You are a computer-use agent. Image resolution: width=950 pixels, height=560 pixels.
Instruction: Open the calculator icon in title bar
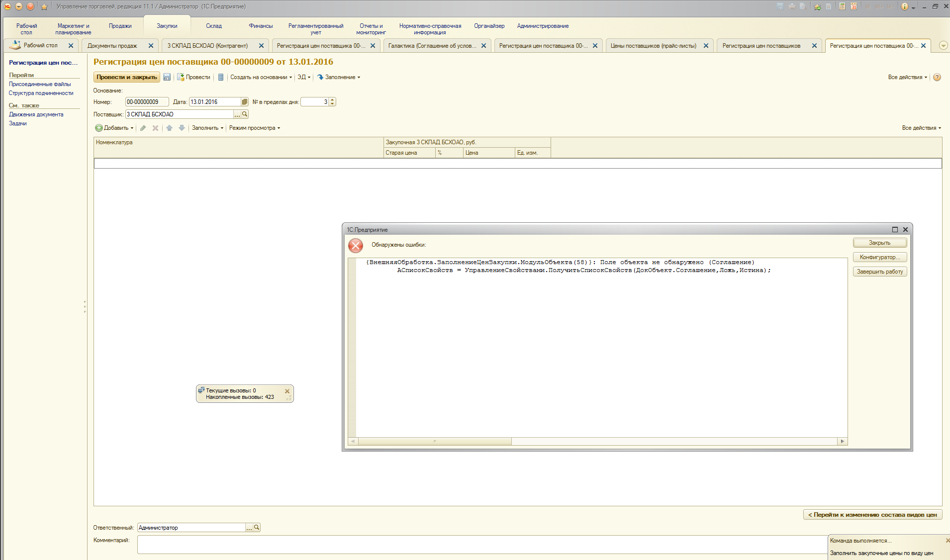pos(842,6)
